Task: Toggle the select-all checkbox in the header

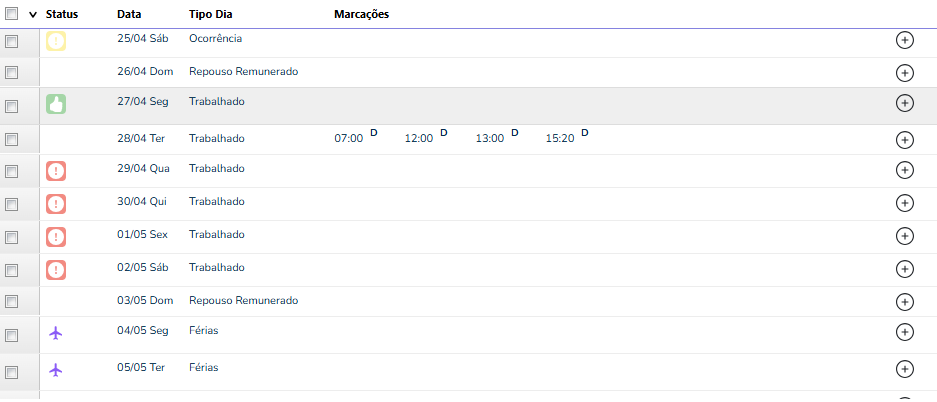Action: click(x=12, y=15)
